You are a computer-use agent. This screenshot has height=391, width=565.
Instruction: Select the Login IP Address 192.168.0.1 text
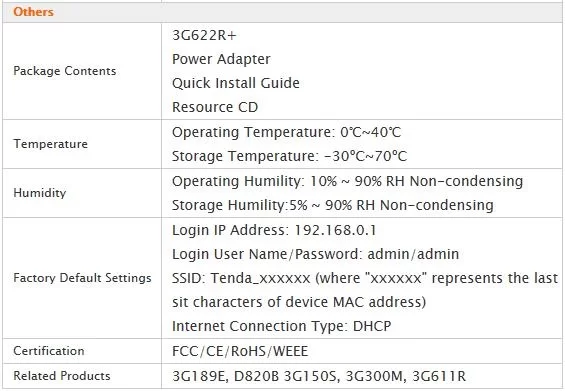(x=274, y=230)
